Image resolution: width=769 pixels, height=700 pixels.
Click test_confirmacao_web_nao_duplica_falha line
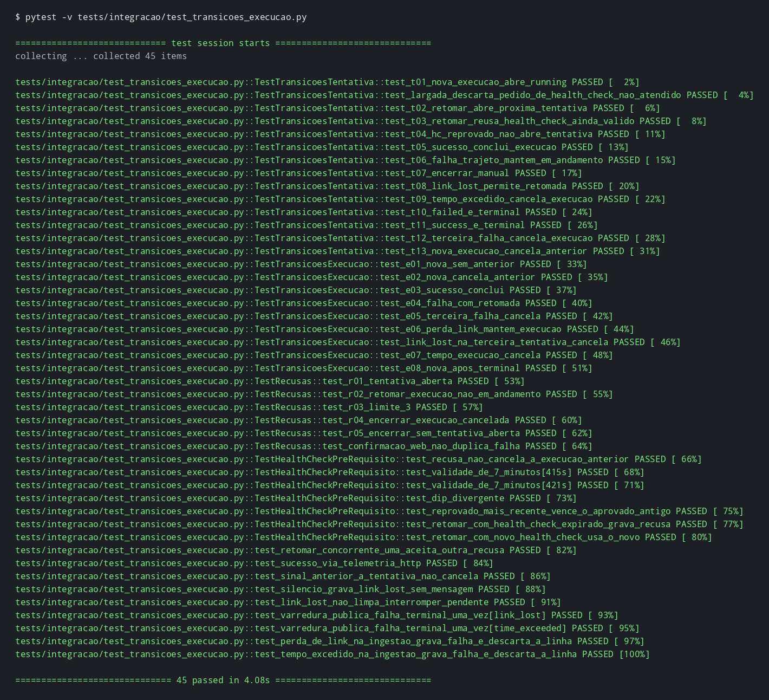304,446
